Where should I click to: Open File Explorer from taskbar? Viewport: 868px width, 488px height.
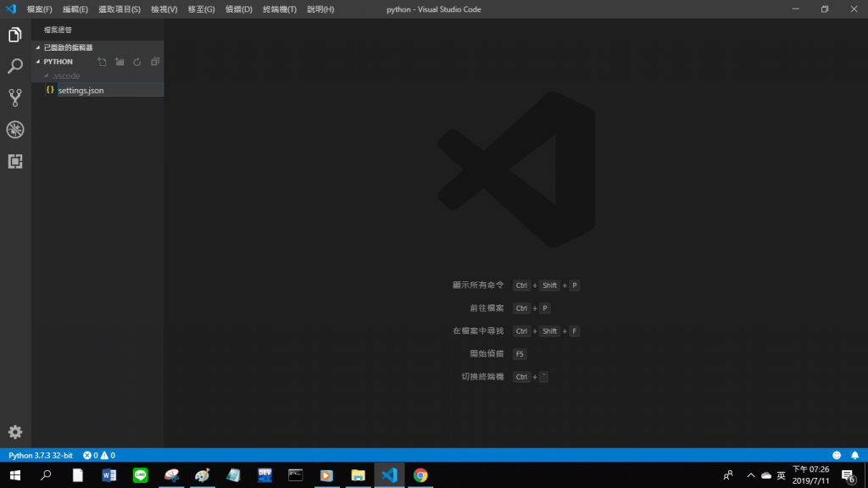359,475
